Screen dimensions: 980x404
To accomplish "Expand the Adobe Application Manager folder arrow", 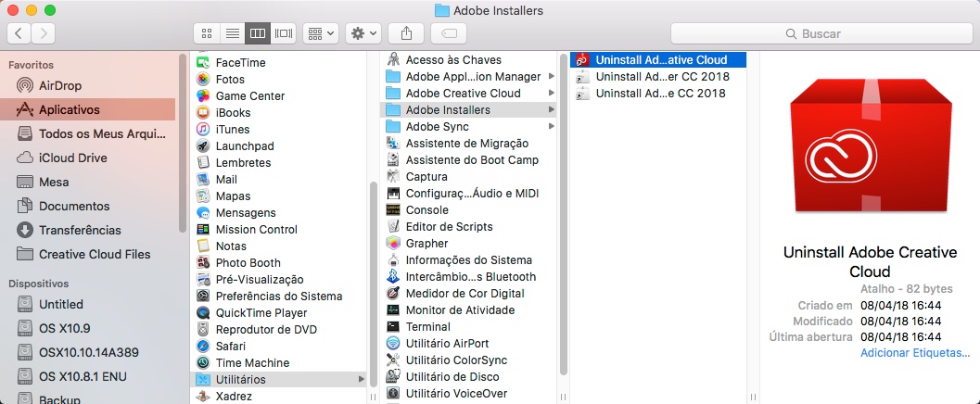I will (552, 76).
